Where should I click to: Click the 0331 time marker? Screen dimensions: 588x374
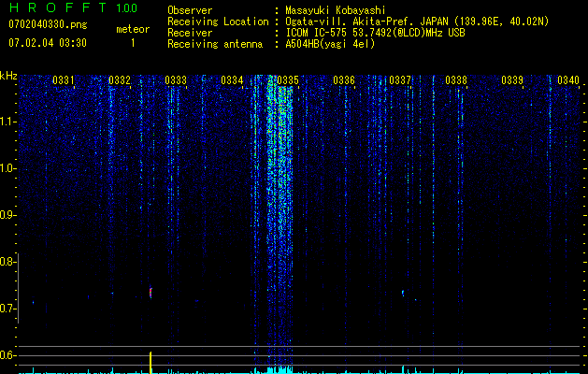pos(63,80)
